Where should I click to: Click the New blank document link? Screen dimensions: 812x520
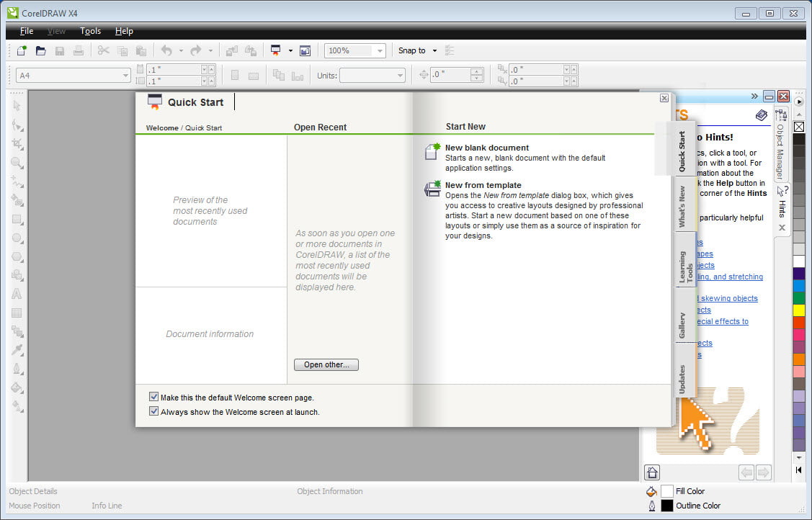[487, 148]
